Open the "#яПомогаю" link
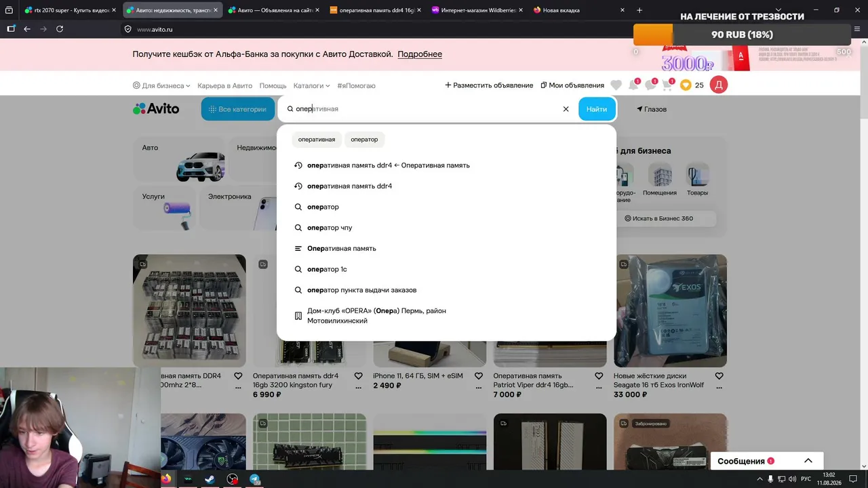Viewport: 868px width, 488px height. click(x=356, y=86)
